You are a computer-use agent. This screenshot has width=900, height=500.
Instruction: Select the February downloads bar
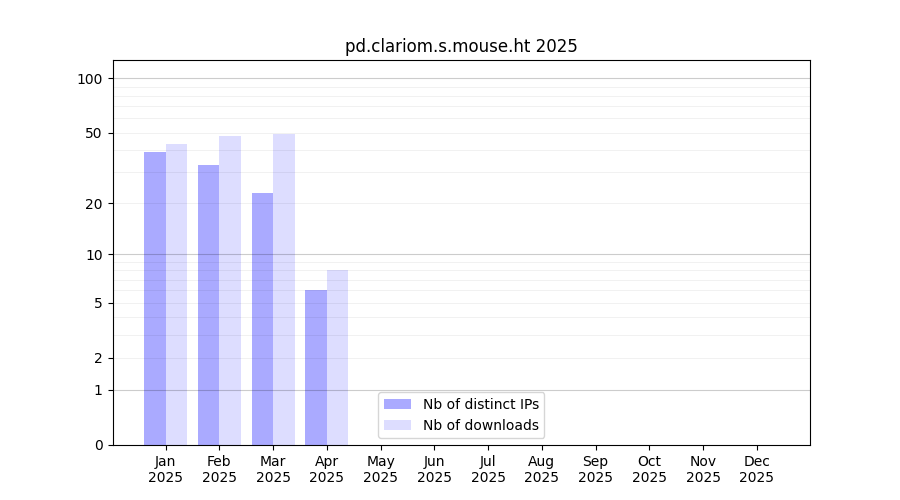[230, 290]
